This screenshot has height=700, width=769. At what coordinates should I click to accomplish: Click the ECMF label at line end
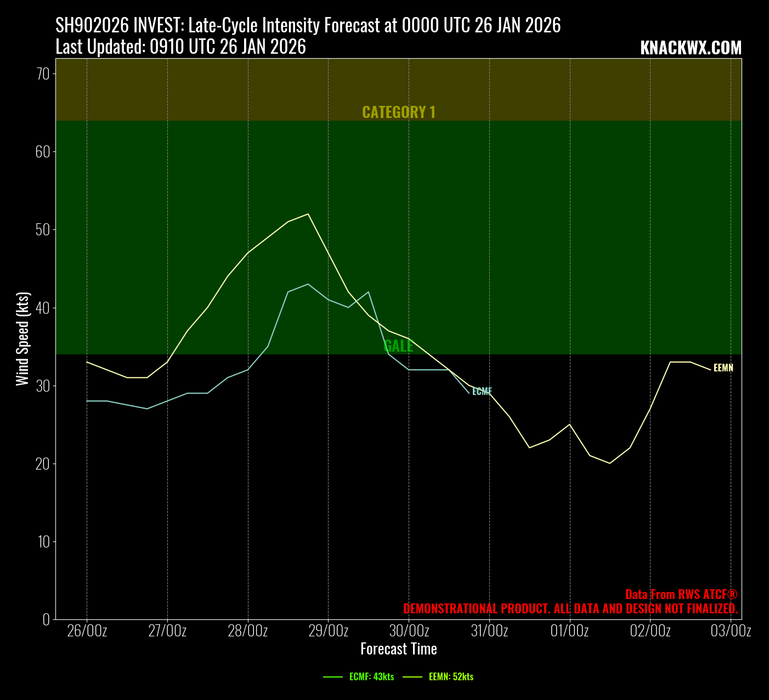[x=482, y=392]
